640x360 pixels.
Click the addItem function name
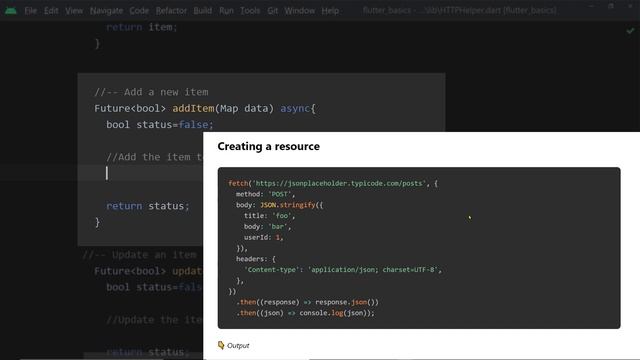click(x=193, y=108)
